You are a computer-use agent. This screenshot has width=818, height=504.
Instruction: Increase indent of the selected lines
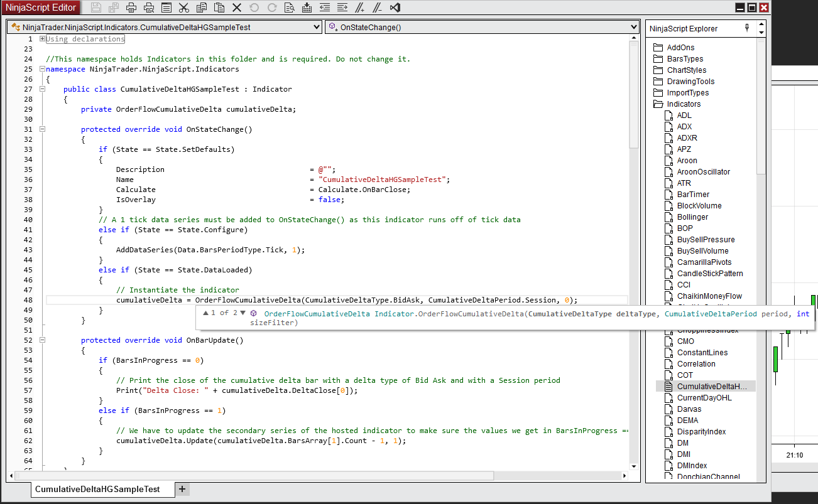point(342,8)
